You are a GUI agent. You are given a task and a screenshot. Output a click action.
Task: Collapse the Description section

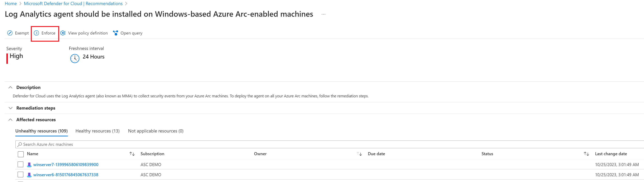[x=10, y=87]
